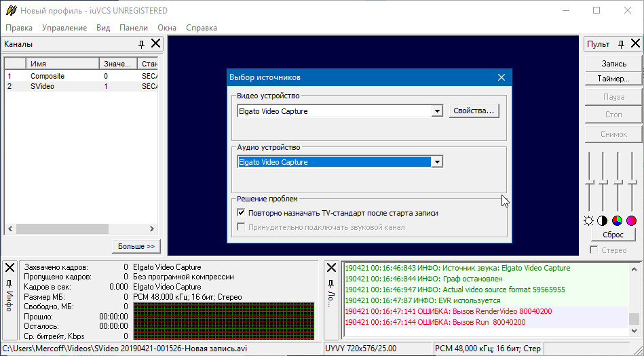Close the Инфо panel with X icon

pyautogui.click(x=10, y=268)
